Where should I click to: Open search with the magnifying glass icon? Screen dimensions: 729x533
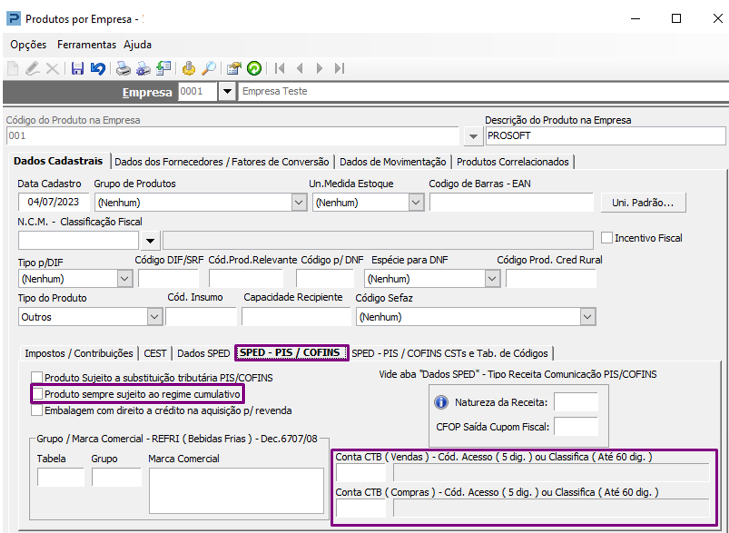click(208, 69)
